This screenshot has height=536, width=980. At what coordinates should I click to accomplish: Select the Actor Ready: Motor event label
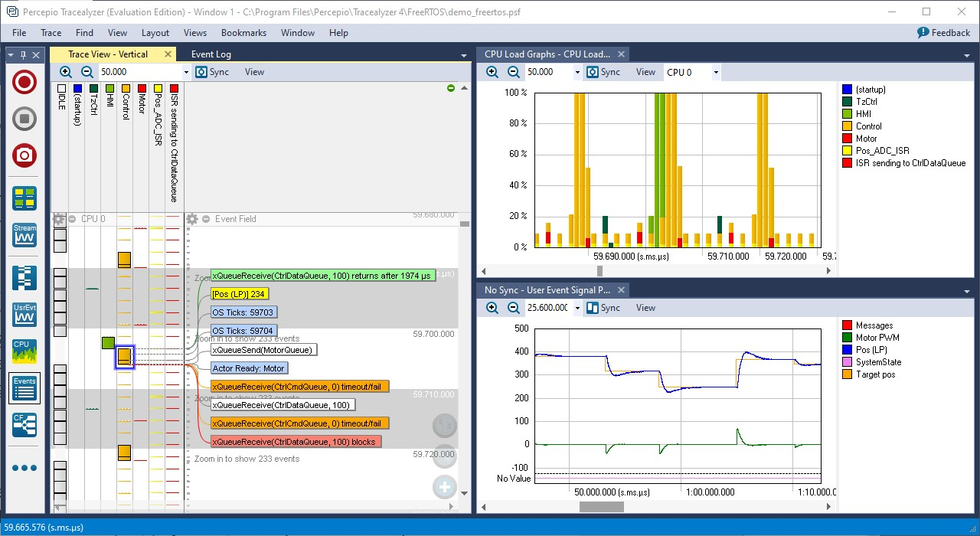[x=249, y=368]
